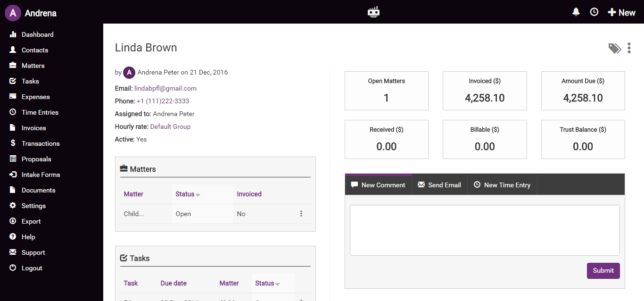Click the robot assistant icon
644x301 pixels.
coord(373,12)
